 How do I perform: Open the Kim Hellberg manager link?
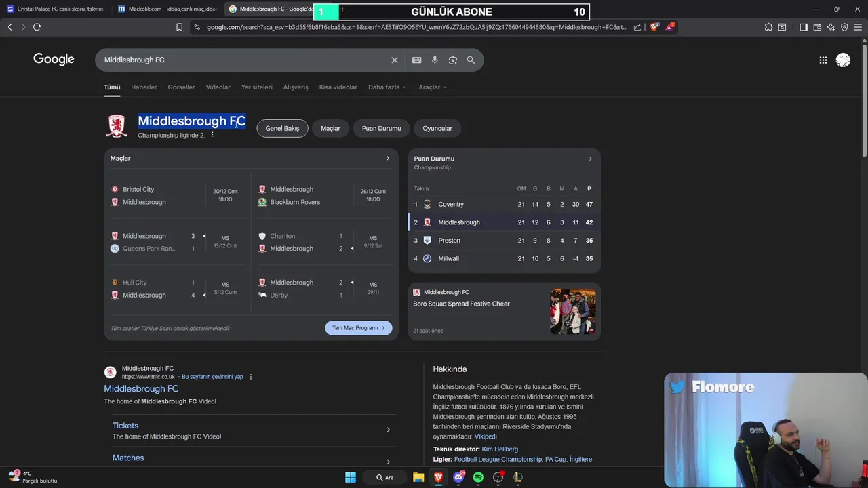tap(500, 449)
